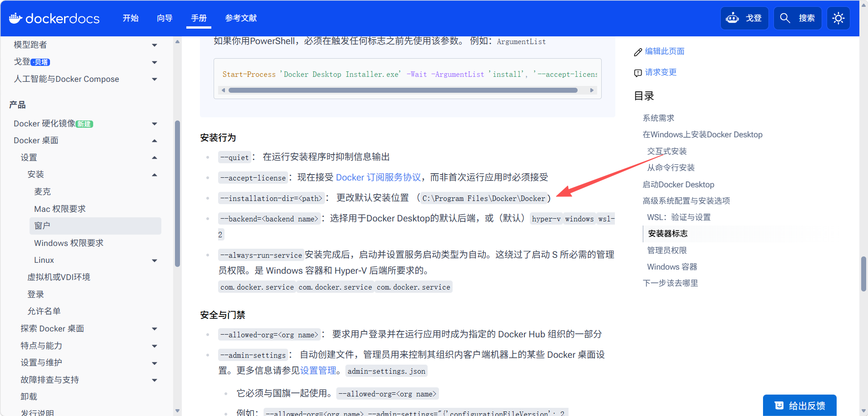Jump to 从命令行安装 section
The height and width of the screenshot is (416, 868).
[x=671, y=168]
